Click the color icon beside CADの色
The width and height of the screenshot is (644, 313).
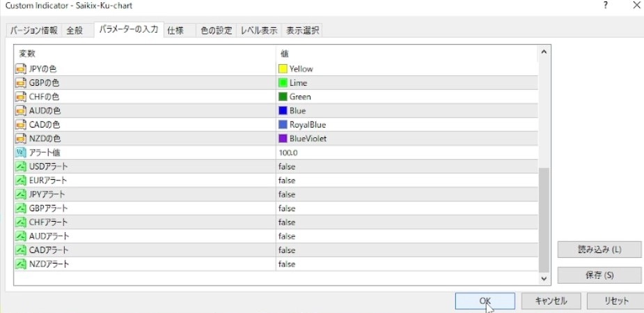(21, 125)
